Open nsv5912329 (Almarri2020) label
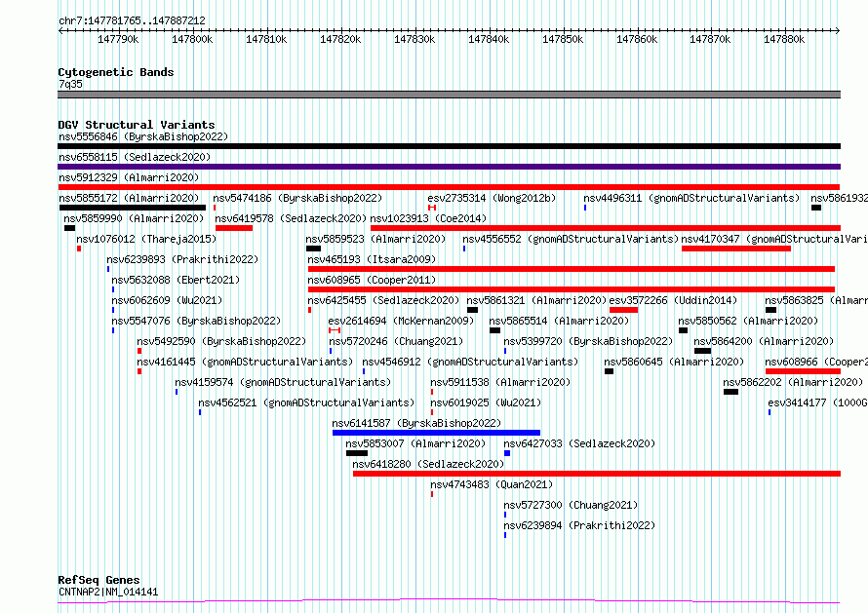This screenshot has height=613, width=868. tap(129, 177)
